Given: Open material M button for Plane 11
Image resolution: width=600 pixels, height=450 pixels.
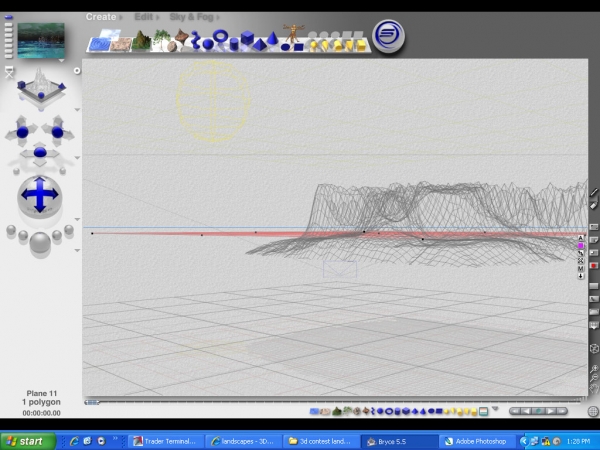Looking at the screenshot, I should pos(580,269).
